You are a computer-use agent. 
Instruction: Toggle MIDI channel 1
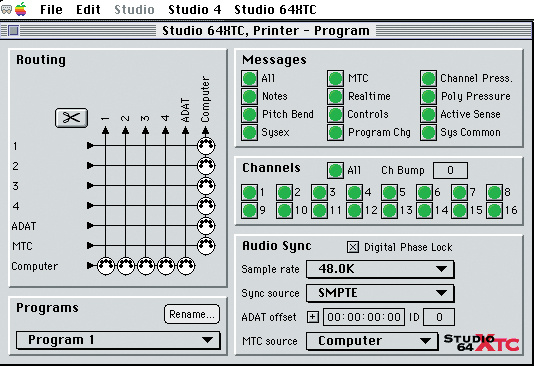tap(249, 192)
